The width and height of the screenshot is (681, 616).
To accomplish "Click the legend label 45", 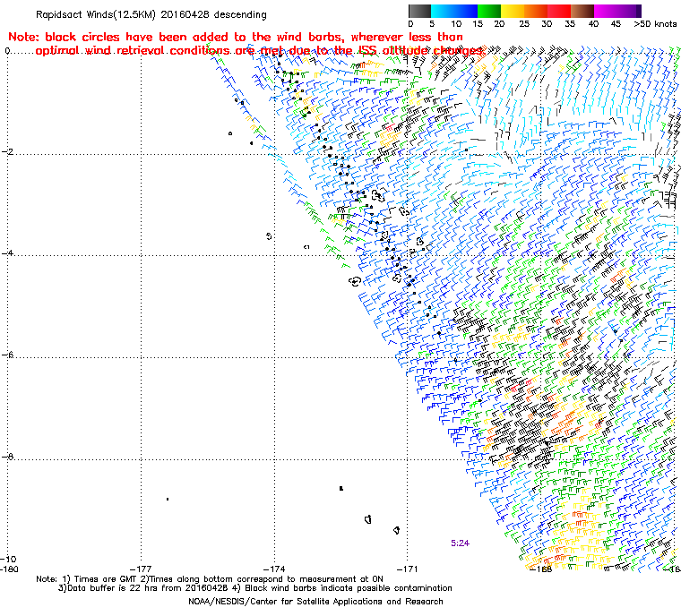I will click(616, 24).
